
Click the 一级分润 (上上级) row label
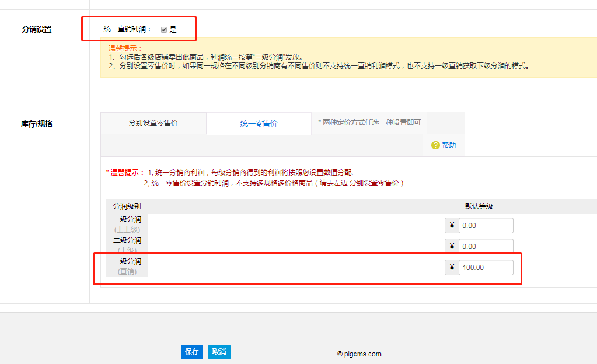pyautogui.click(x=127, y=225)
